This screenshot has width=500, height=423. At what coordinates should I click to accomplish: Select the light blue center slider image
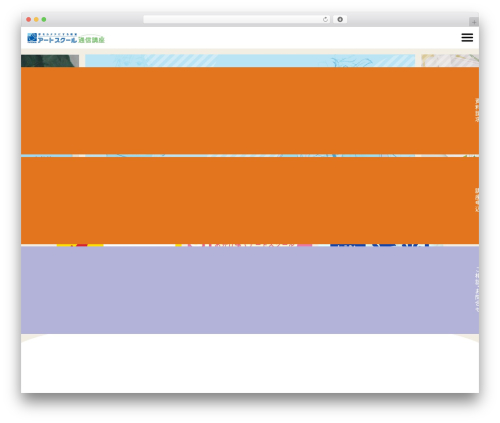(250, 61)
